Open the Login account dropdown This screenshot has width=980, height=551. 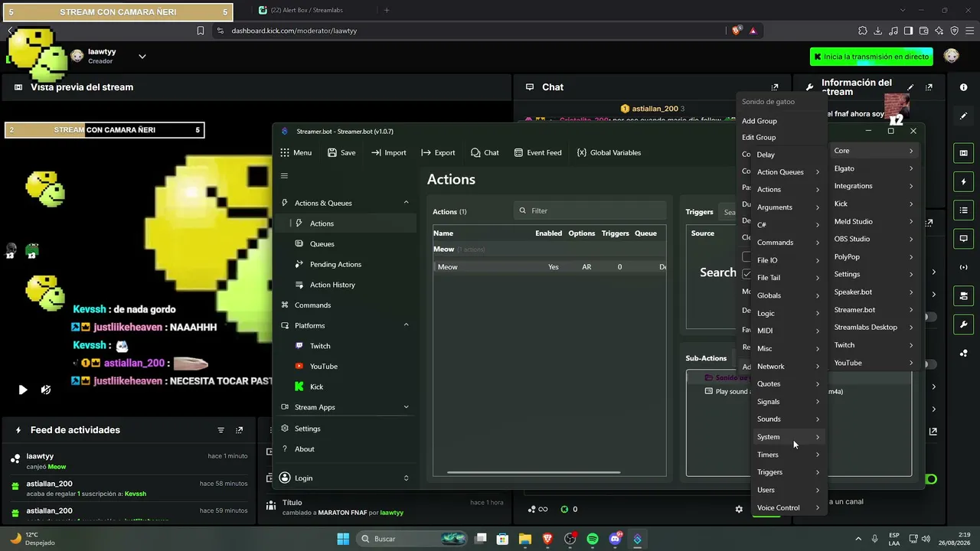(345, 478)
